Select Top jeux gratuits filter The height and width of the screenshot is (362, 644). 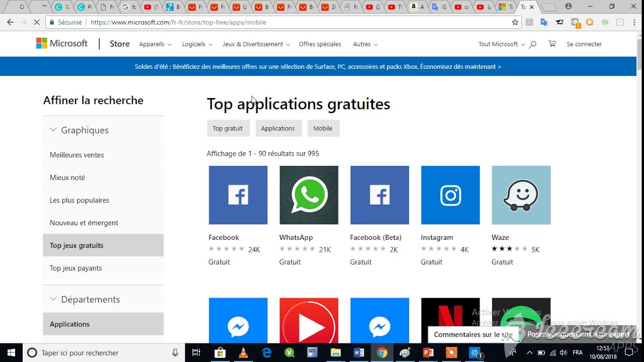[x=103, y=245]
